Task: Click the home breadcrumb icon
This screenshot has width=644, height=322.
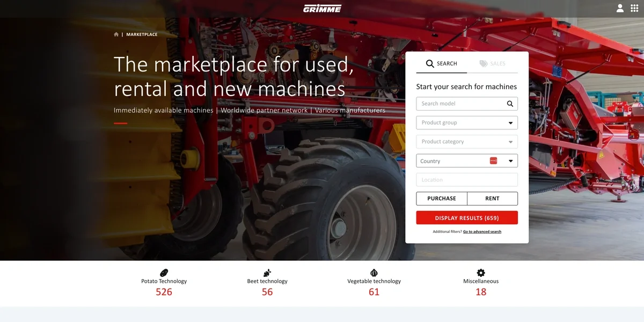Action: 116,34
